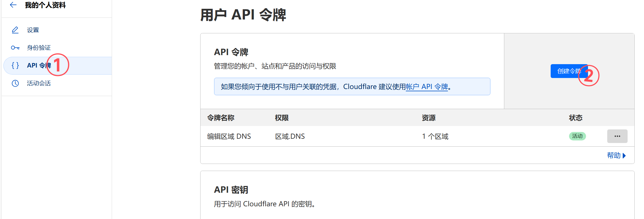Follow the 帐户 API 令牌 link

427,87
